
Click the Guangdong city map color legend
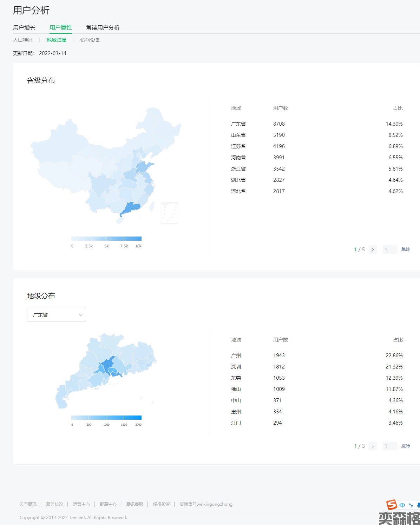pyautogui.click(x=106, y=418)
